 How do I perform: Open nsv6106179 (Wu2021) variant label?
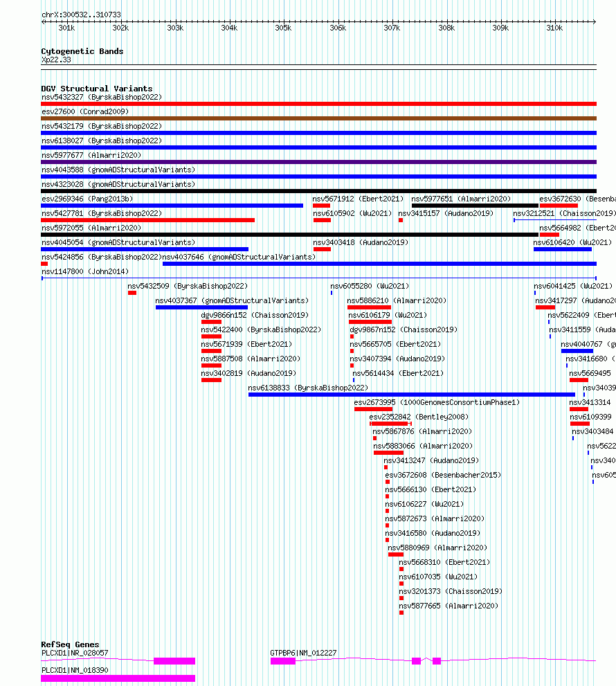(x=388, y=315)
